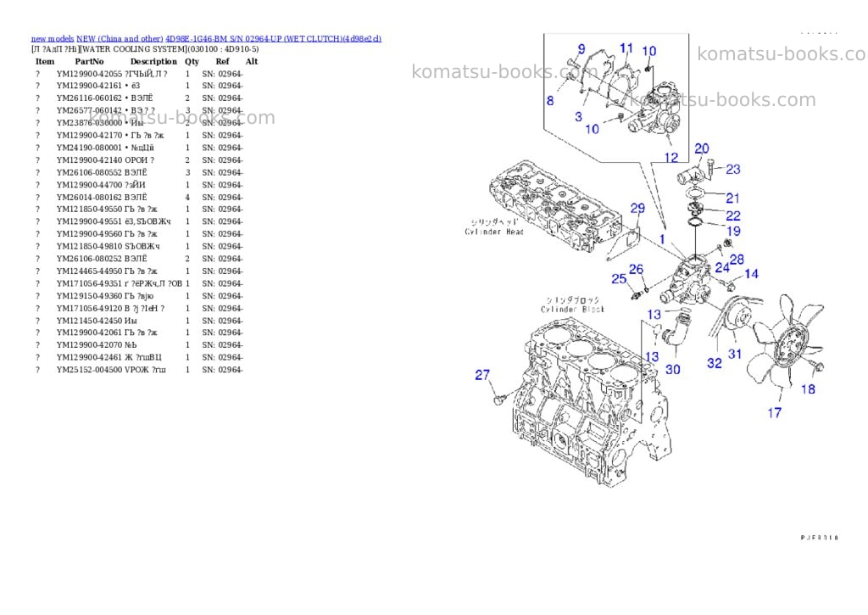
Task: Click diagram callout number 25
Action: (619, 279)
